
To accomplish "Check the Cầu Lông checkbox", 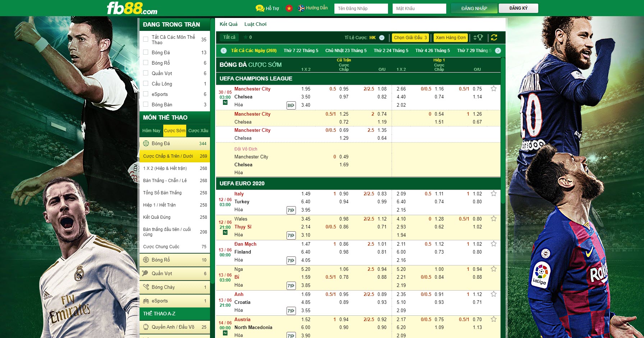I will [146, 83].
